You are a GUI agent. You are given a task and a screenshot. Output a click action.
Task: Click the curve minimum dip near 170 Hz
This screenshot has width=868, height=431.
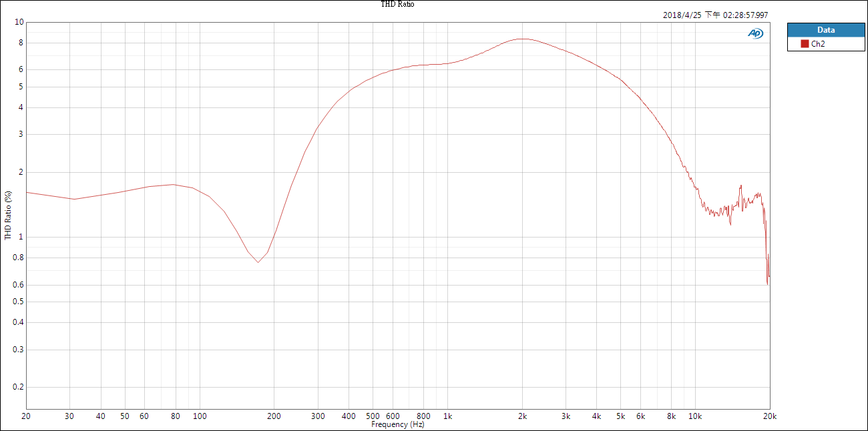tap(258, 262)
